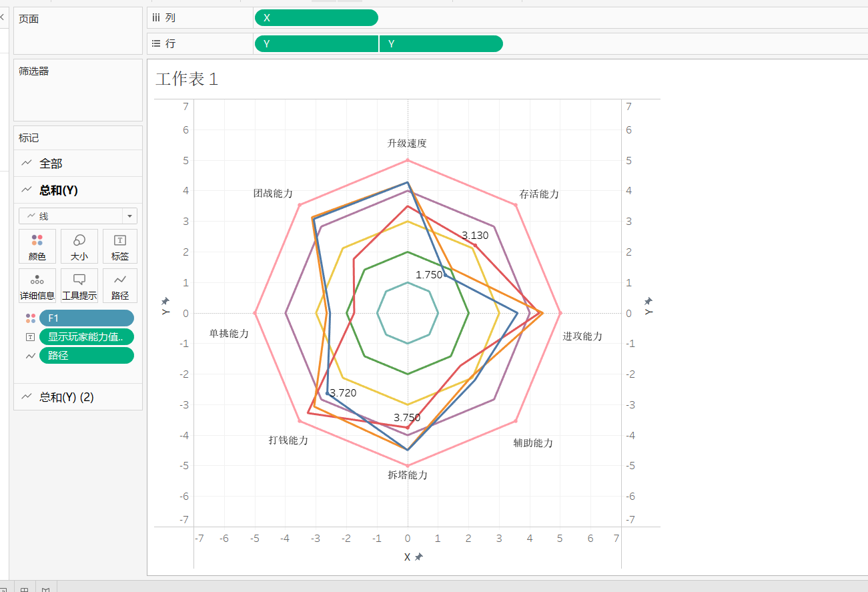The height and width of the screenshot is (592, 868).
Task: Click the 路径 path card button
Action: (120, 286)
